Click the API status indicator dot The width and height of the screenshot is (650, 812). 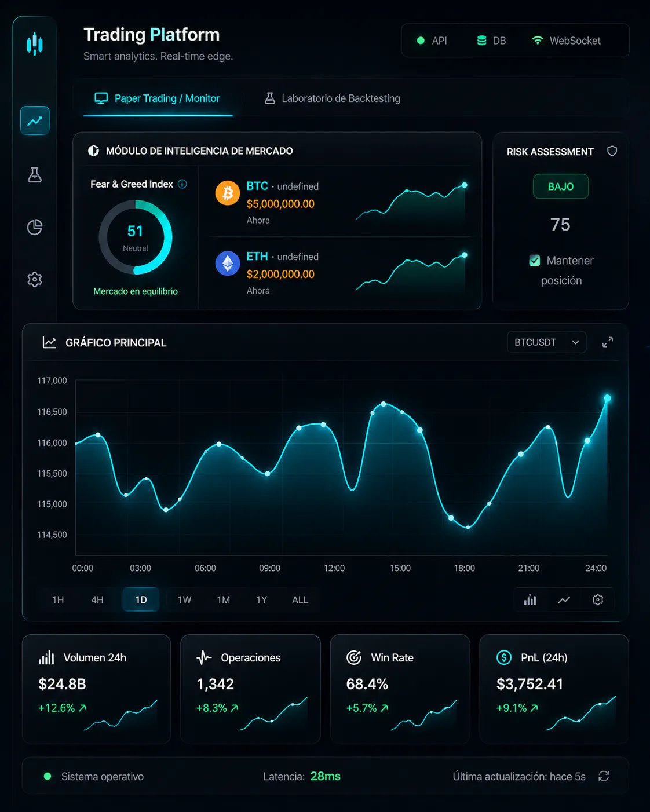[x=421, y=41]
